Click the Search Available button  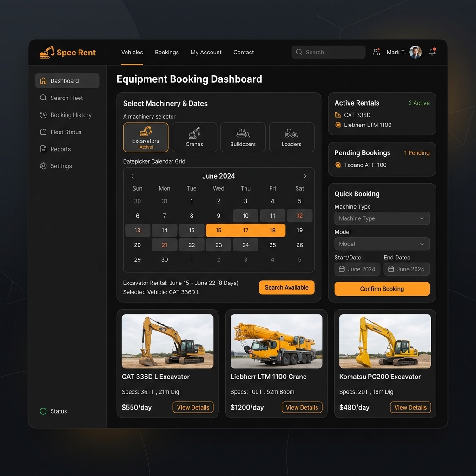pos(286,287)
